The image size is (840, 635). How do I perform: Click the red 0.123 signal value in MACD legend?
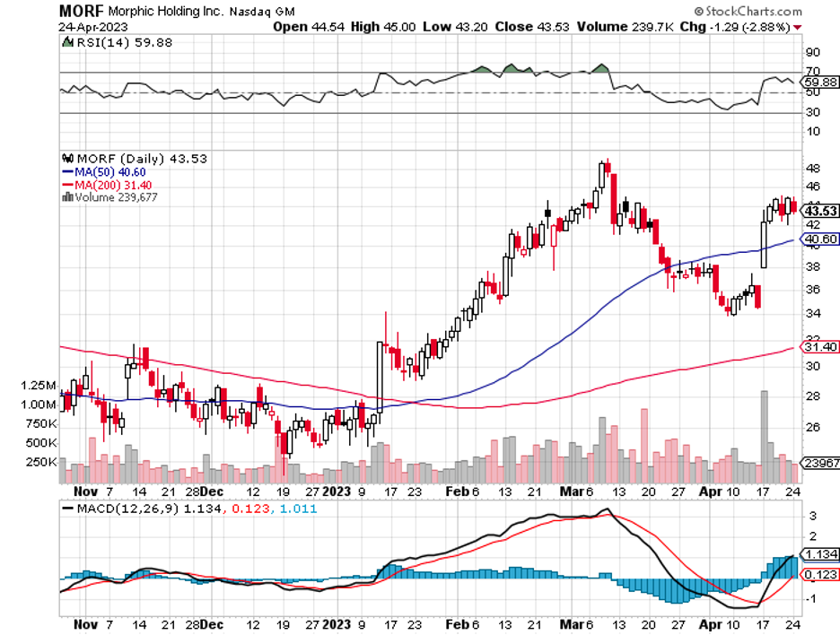pyautogui.click(x=250, y=509)
